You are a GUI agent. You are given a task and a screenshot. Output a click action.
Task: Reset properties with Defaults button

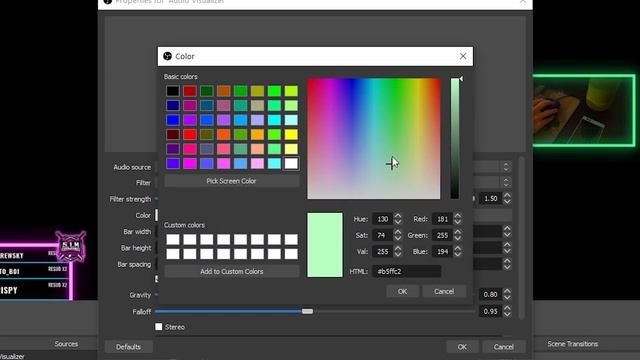click(129, 347)
